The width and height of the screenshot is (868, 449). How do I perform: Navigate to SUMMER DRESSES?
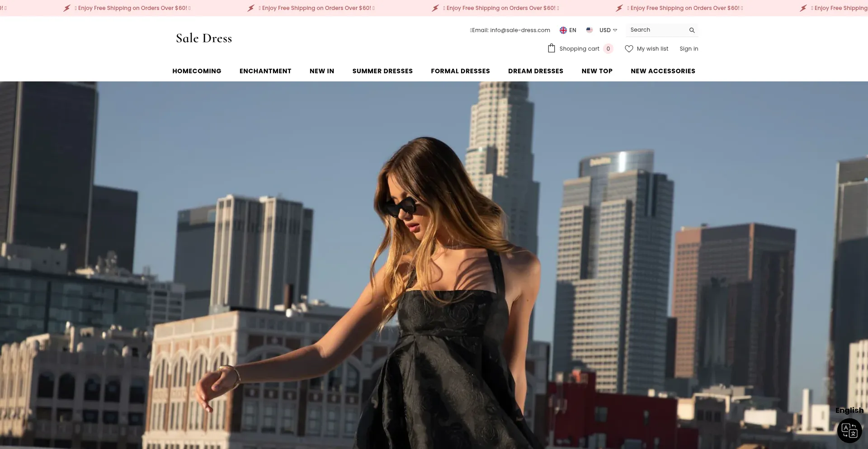[382, 71]
